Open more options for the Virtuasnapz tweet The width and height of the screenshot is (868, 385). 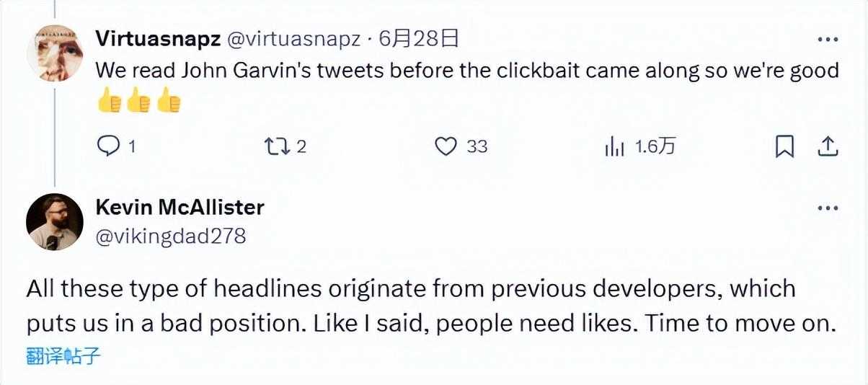[x=826, y=39]
